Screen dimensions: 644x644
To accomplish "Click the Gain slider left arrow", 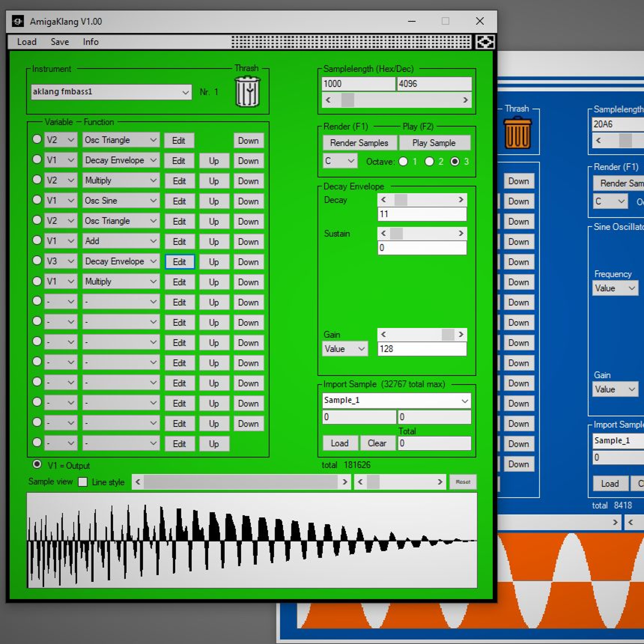I will (383, 334).
